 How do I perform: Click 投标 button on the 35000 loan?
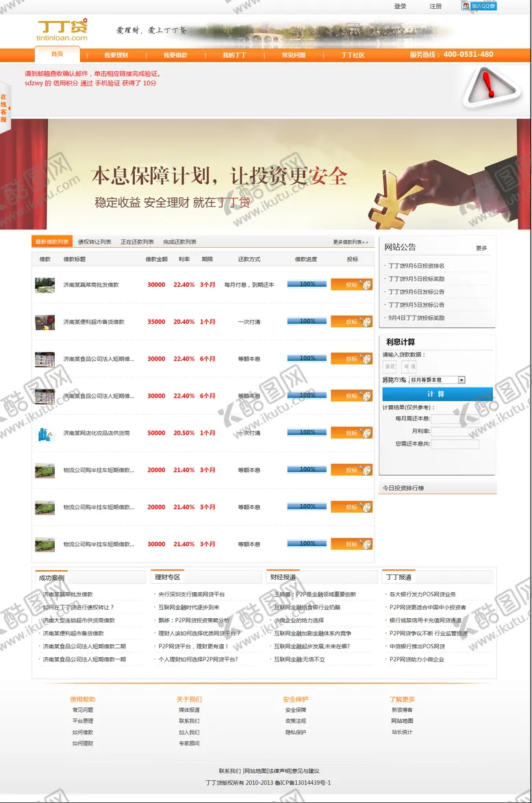tap(351, 322)
